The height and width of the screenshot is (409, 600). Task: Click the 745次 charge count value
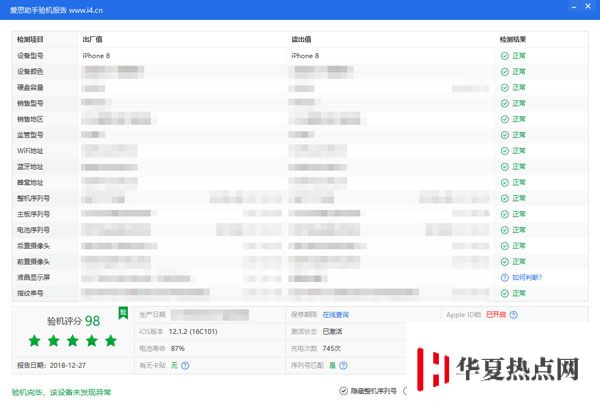pos(332,349)
